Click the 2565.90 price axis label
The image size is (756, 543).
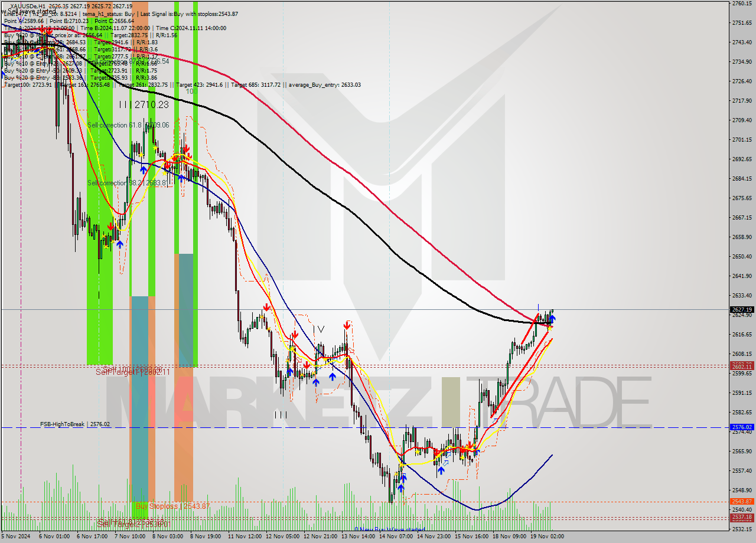coord(742,452)
